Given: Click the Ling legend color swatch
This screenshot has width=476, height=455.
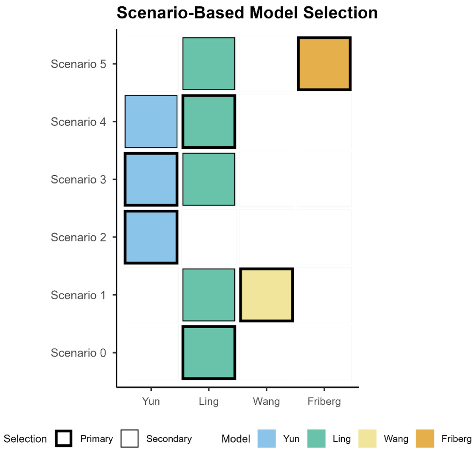Looking at the screenshot, I should coord(316,438).
